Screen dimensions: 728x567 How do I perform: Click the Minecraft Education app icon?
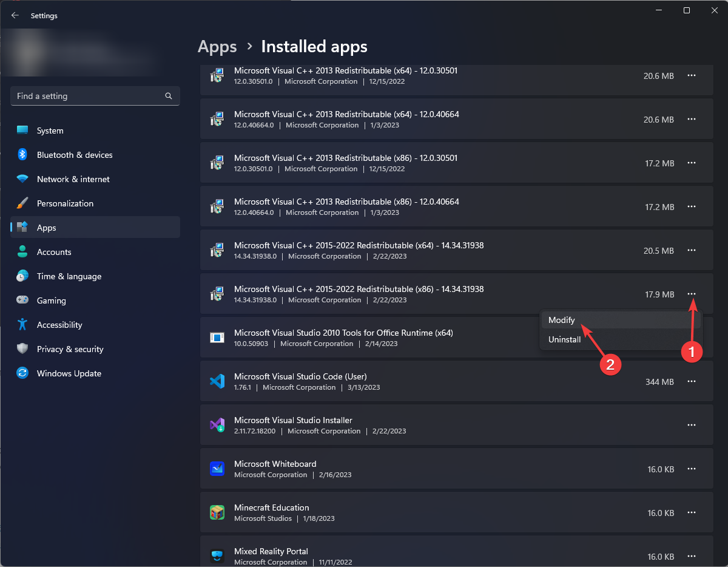pyautogui.click(x=217, y=512)
